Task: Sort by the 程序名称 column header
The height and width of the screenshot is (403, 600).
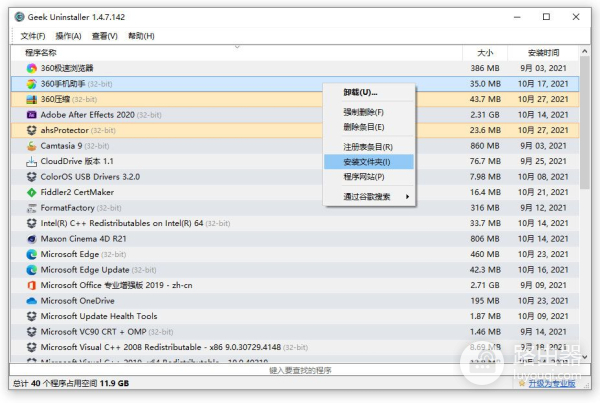Action: pos(236,53)
